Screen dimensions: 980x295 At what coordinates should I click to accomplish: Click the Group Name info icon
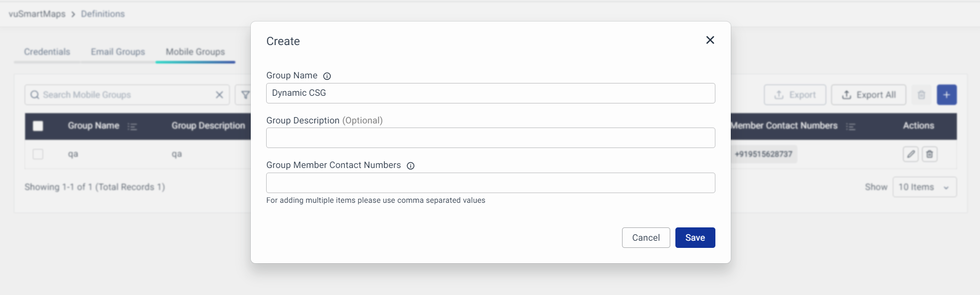(327, 76)
